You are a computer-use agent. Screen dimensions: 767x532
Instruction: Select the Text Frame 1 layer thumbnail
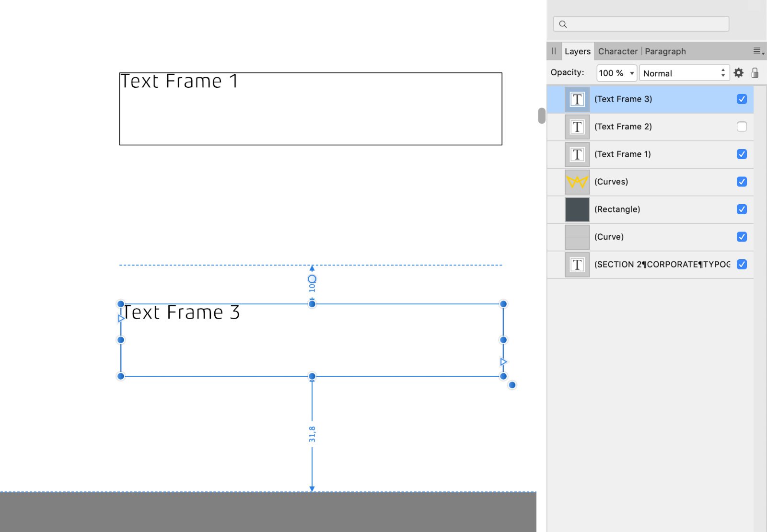point(577,154)
